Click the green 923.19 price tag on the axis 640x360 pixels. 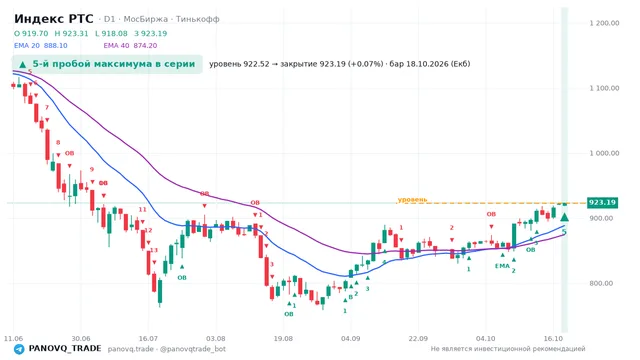[602, 202]
